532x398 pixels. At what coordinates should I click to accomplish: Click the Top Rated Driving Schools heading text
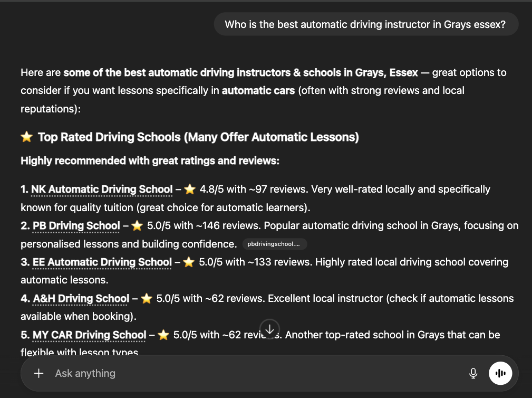(x=198, y=137)
